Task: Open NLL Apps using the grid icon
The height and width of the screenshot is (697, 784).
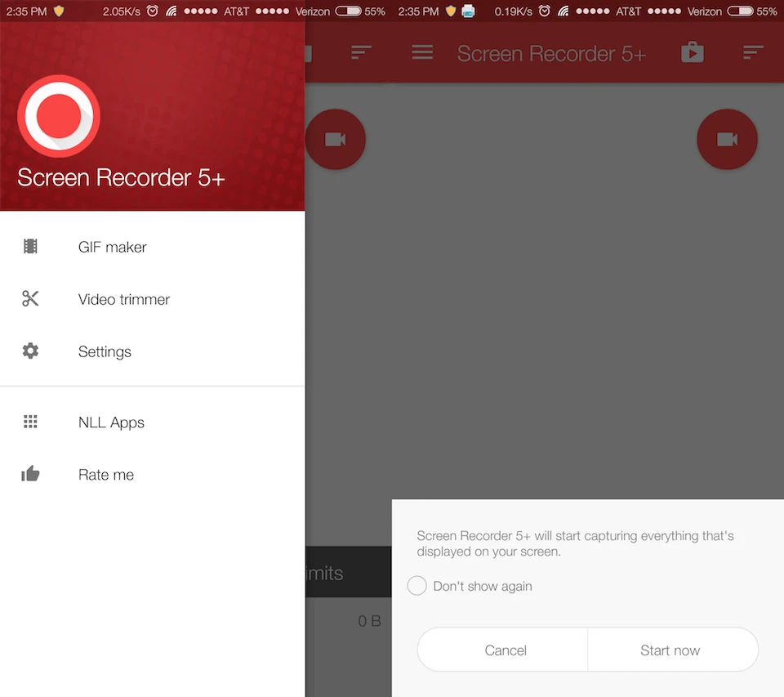Action: [30, 422]
